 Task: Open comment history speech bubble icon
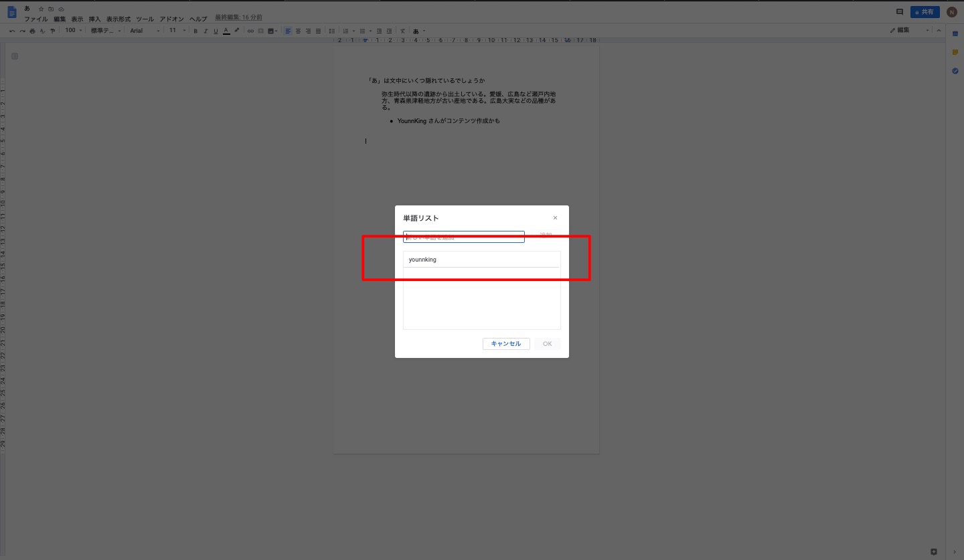tap(900, 12)
